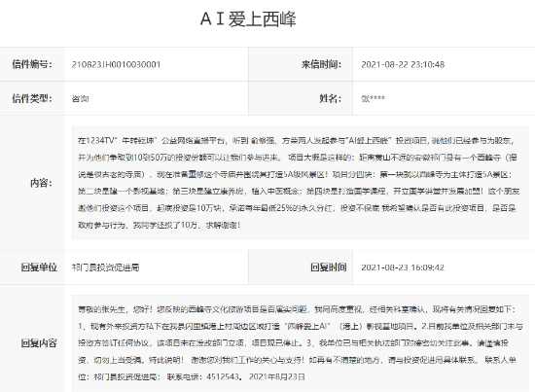Select the letter number 210823JH0010030001
Image resolution: width=535 pixels, height=392 pixels.
pos(116,64)
